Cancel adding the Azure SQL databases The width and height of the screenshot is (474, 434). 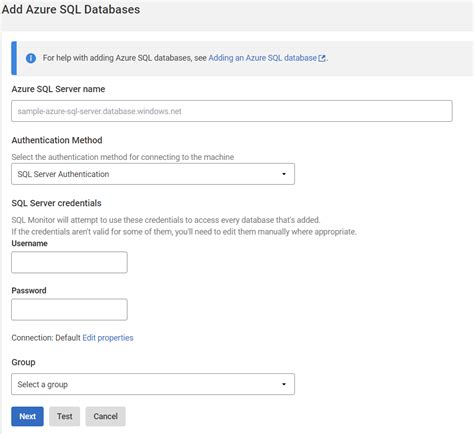point(105,416)
